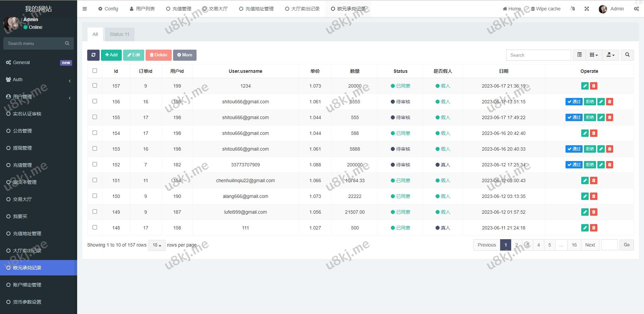Image resolution: width=644 pixels, height=314 pixels.
Task: Toggle the sidebar hamburger menu icon
Action: coord(85,9)
